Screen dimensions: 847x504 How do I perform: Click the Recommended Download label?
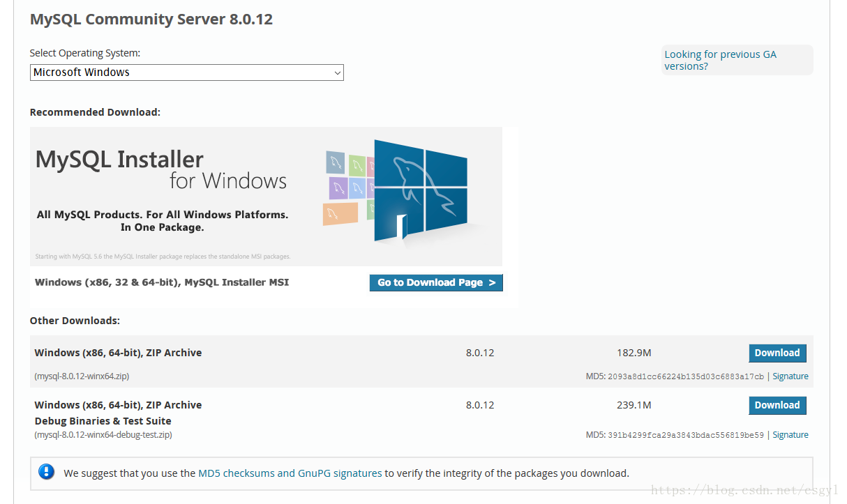(95, 112)
